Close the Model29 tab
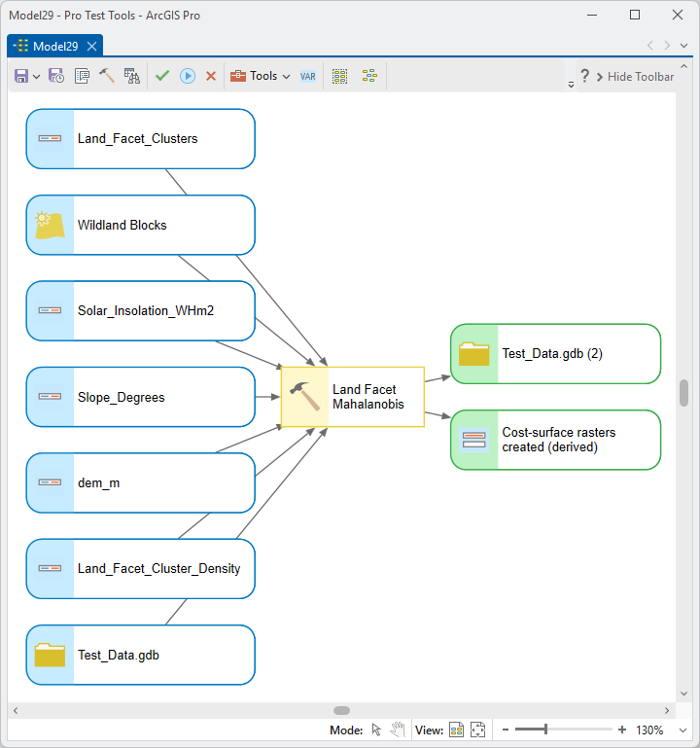The image size is (700, 748). (92, 47)
